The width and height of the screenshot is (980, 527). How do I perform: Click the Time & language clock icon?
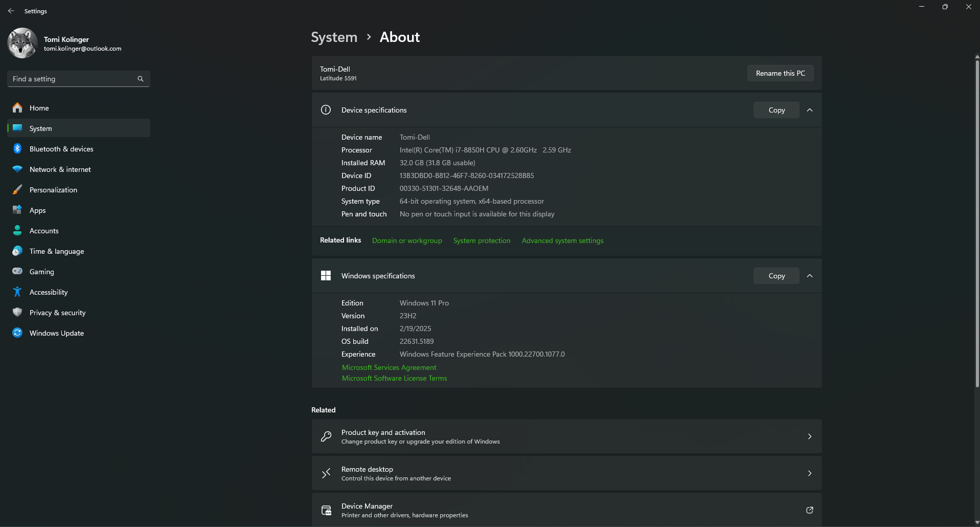pyautogui.click(x=17, y=251)
